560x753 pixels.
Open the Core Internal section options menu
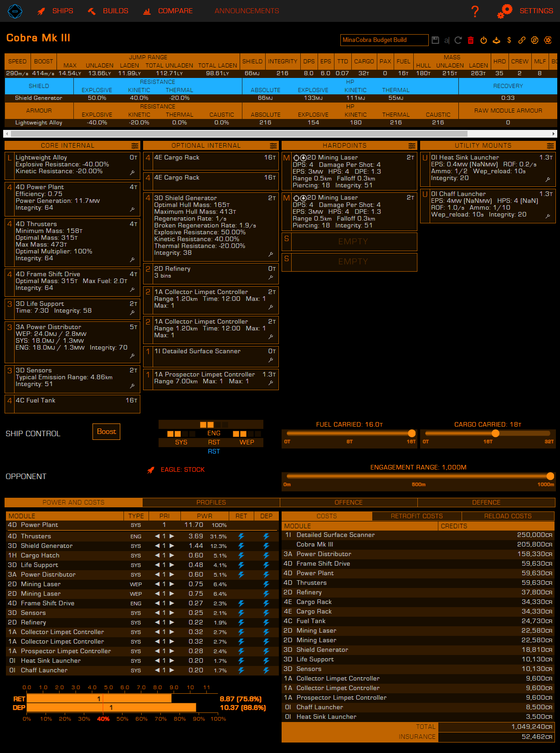click(135, 146)
